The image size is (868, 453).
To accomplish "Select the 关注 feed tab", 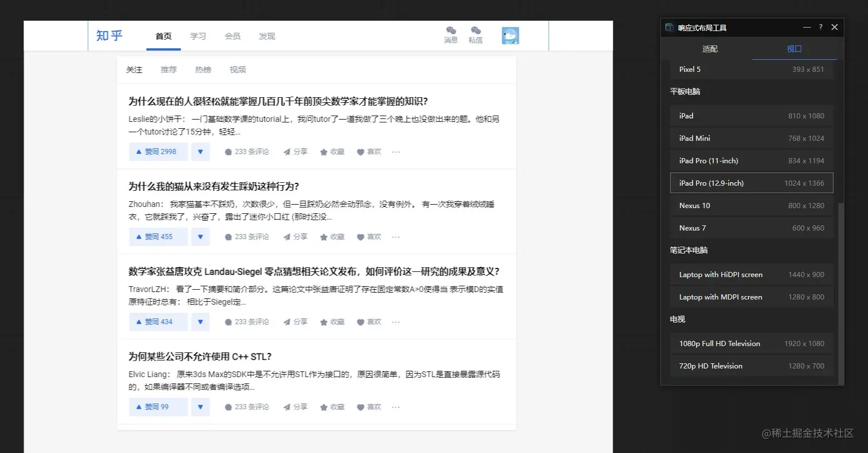I will pos(134,70).
